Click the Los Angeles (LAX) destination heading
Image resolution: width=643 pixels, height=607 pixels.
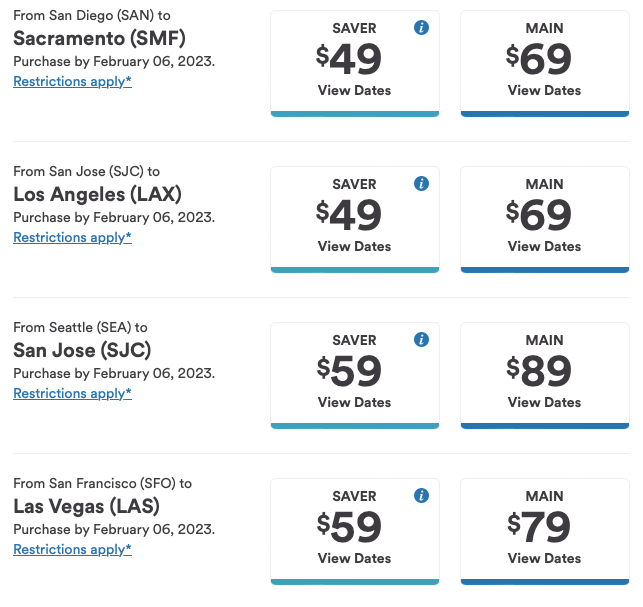(97, 194)
